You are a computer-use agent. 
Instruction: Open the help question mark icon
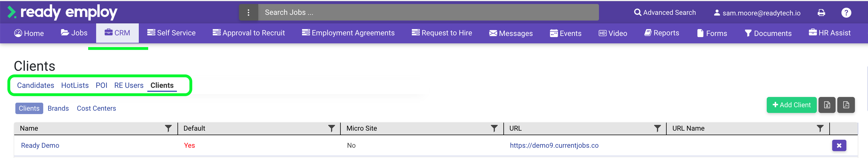click(846, 13)
